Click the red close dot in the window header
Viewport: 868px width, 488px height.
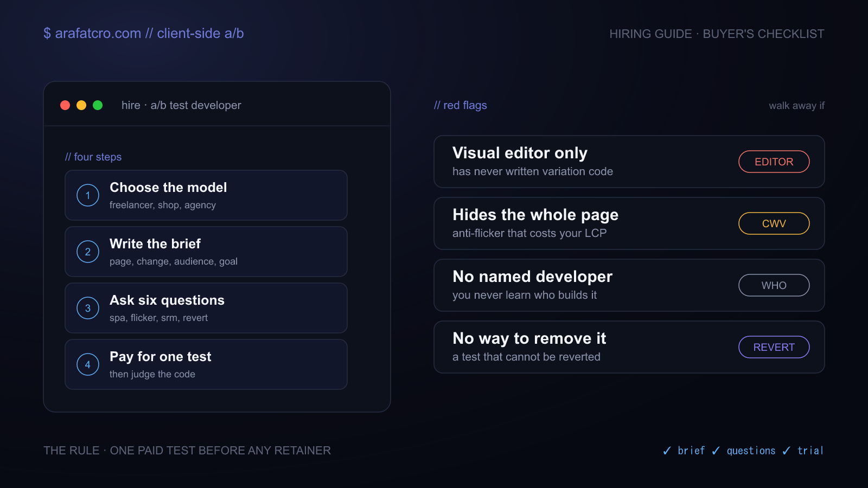(x=65, y=105)
